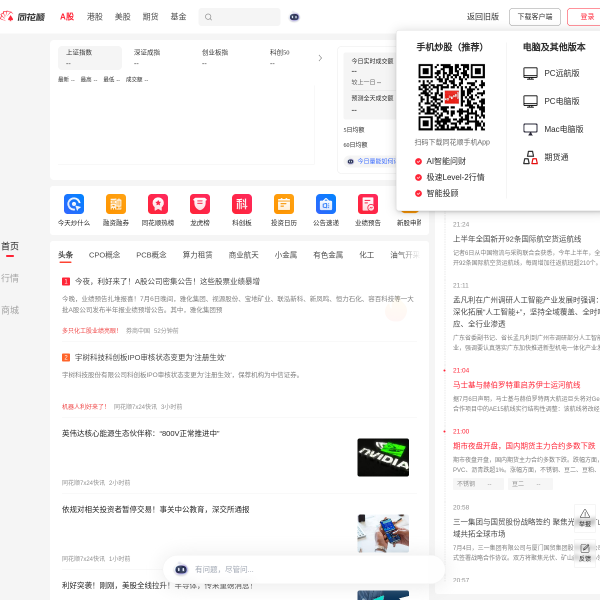Click the 同花顺 logo
This screenshot has width=600, height=600.
(23, 16)
